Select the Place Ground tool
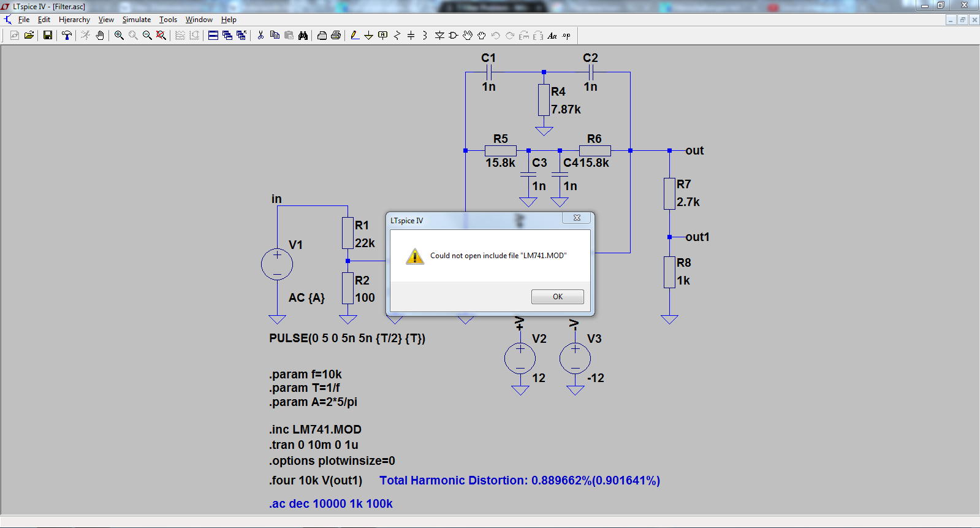This screenshot has height=528, width=980. pos(368,36)
